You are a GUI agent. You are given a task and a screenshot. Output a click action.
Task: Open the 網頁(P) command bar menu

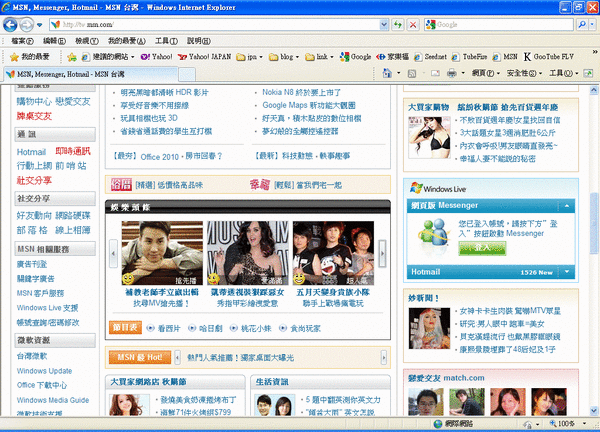tap(486, 73)
